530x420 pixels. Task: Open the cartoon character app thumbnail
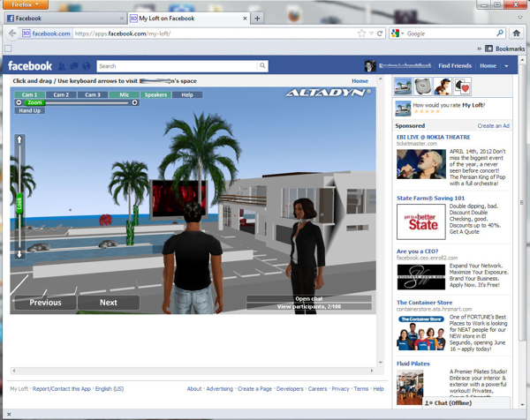click(443, 86)
